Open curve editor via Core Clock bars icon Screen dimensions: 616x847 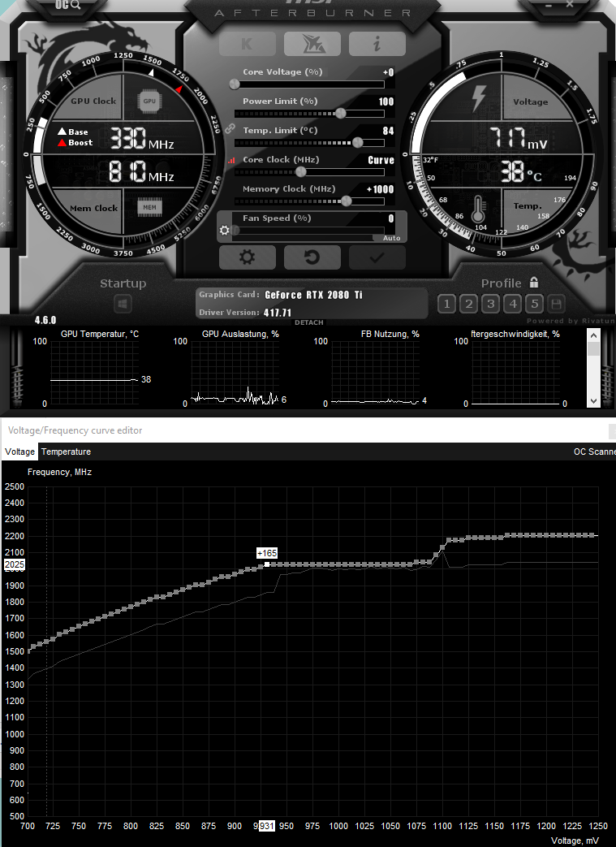(231, 160)
